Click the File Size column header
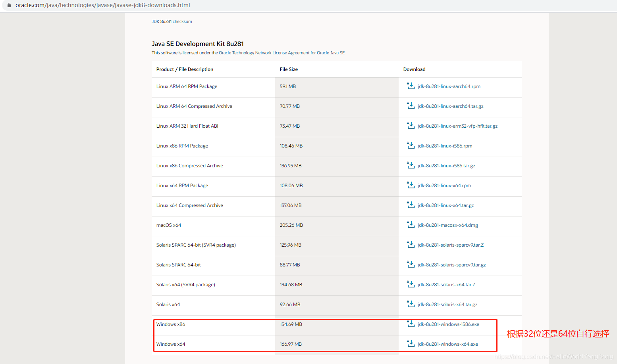 289,69
